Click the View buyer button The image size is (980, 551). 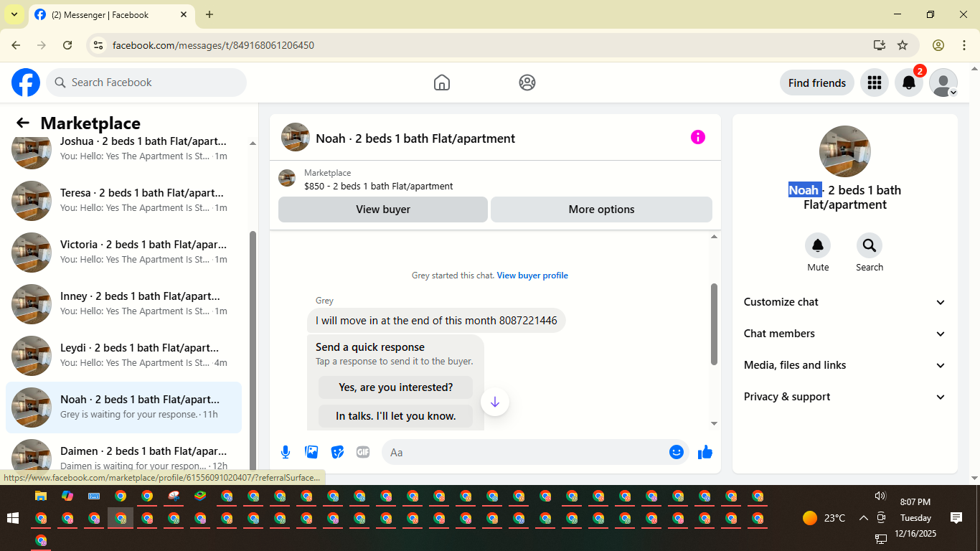(383, 209)
